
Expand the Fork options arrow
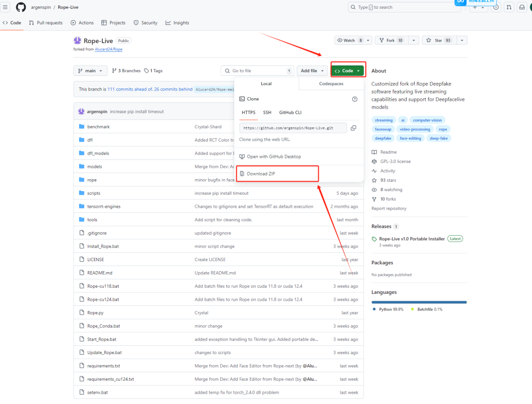[414, 41]
